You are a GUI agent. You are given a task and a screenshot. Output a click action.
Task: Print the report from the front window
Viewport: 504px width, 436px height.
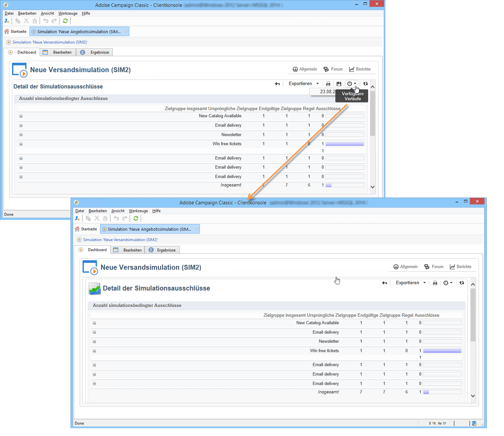pos(435,283)
